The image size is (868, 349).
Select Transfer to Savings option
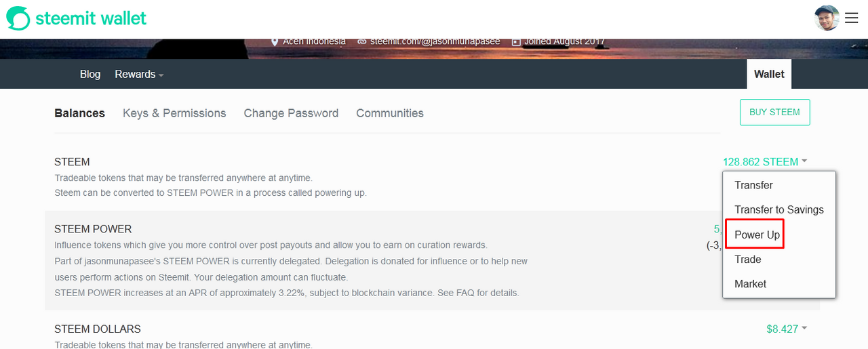tap(778, 210)
